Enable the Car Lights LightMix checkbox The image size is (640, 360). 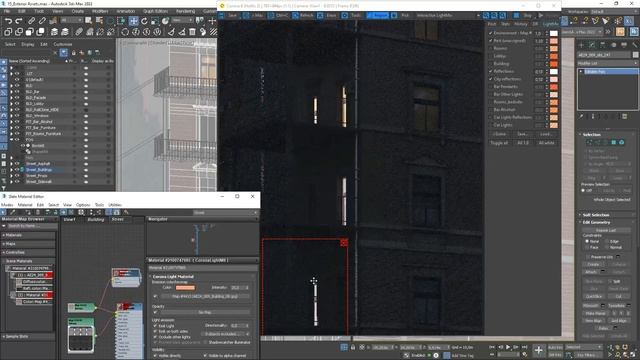coord(491,125)
